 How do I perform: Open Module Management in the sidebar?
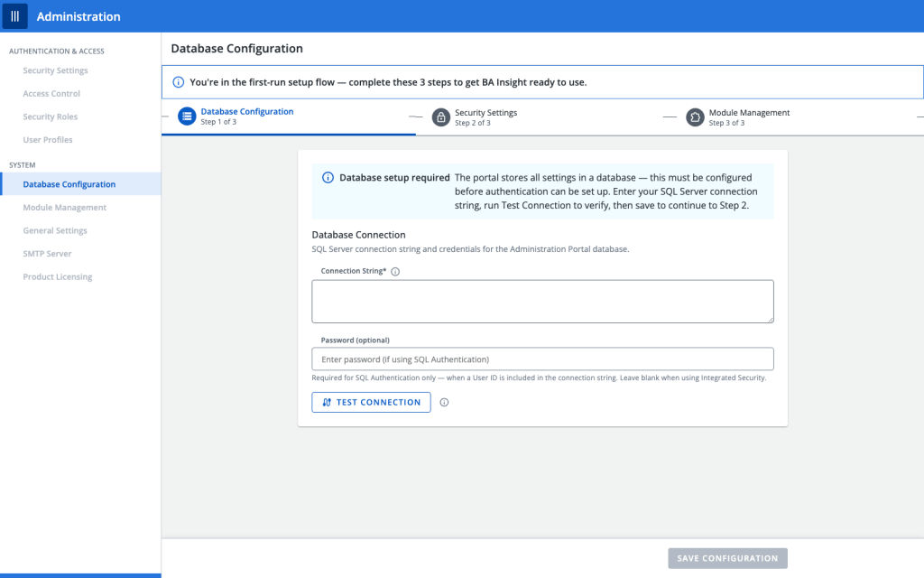pyautogui.click(x=80, y=207)
